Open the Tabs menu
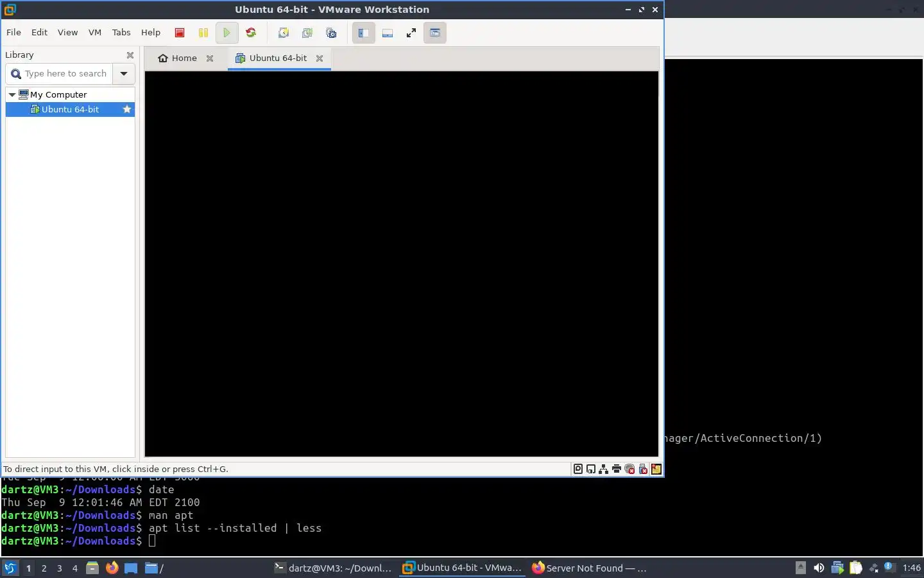924x578 pixels. click(x=121, y=32)
